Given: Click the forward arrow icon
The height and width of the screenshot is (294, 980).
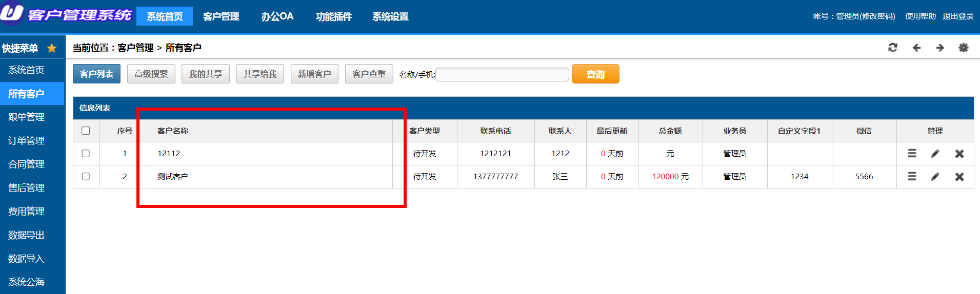Looking at the screenshot, I should 940,48.
